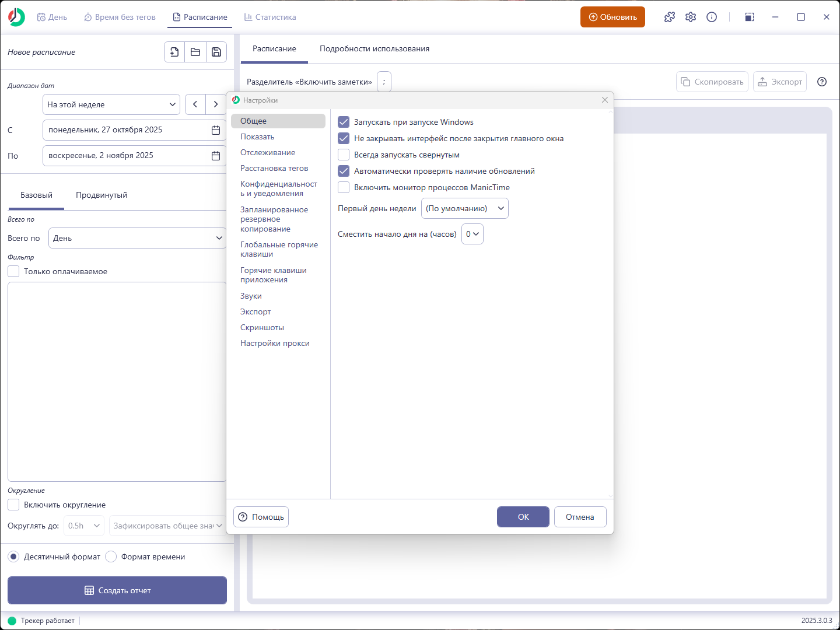
Task: Select the Десятичный формат radio button
Action: [13, 556]
